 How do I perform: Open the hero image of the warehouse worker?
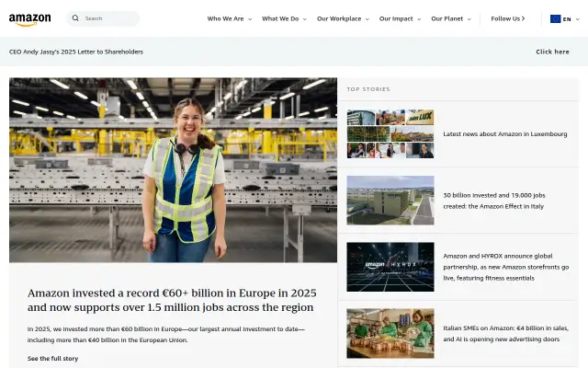(173, 169)
